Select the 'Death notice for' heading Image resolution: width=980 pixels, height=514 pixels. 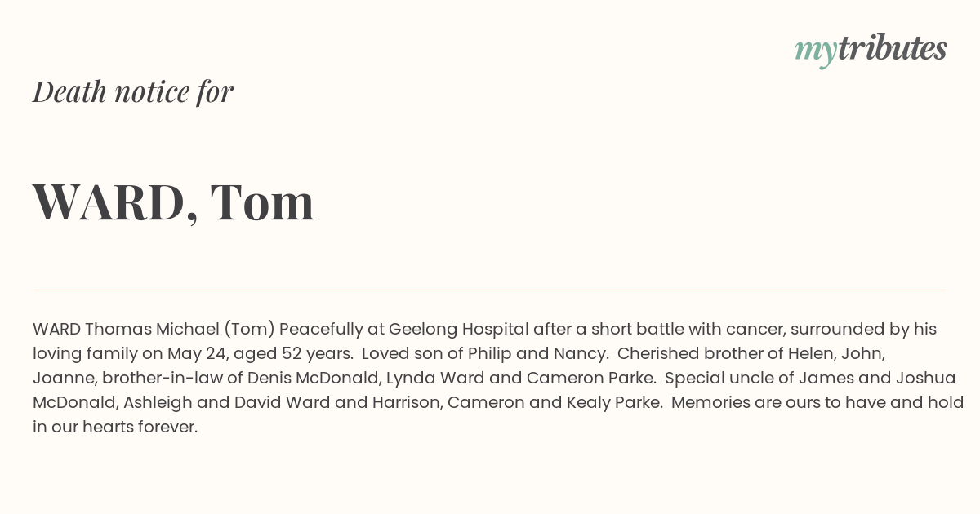[x=133, y=91]
